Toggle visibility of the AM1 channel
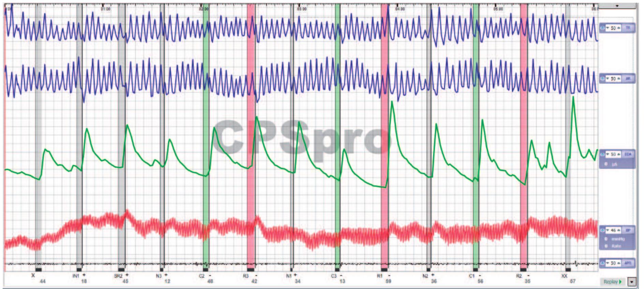The image size is (644, 289). (x=603, y=263)
